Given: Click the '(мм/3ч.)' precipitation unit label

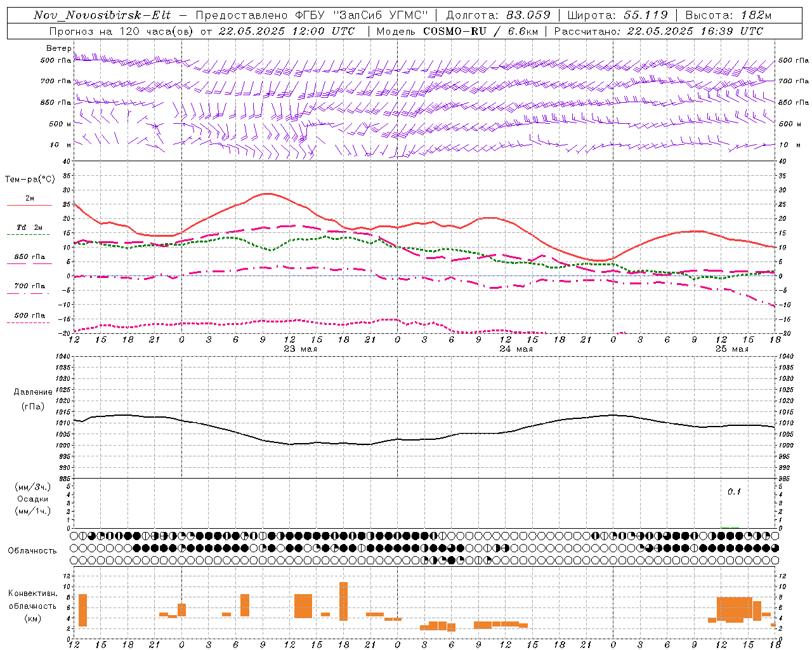Looking at the screenshot, I should click(33, 487).
